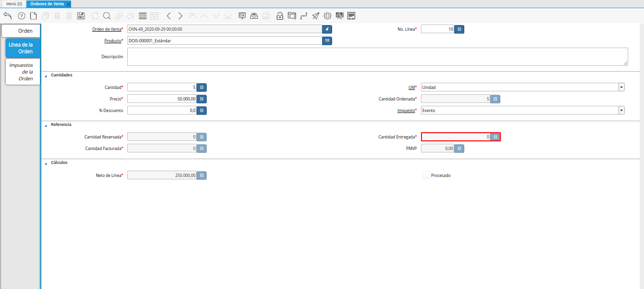Image resolution: width=644 pixels, height=289 pixels.
Task: Focus the Cantidad input with value 5
Action: [x=162, y=88]
